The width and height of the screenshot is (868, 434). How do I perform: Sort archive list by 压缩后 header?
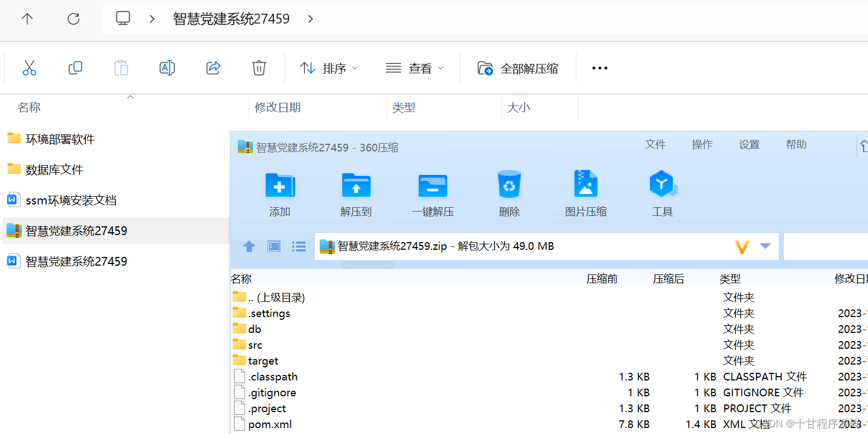[x=668, y=279]
